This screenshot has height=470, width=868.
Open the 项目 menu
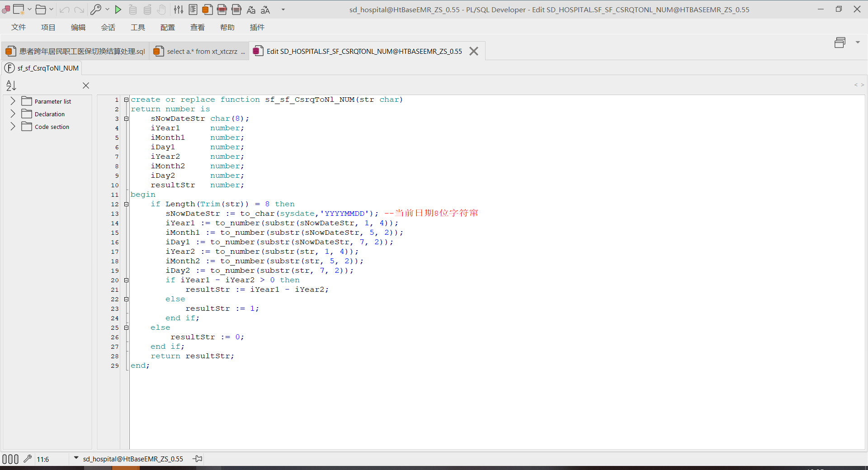tap(48, 28)
